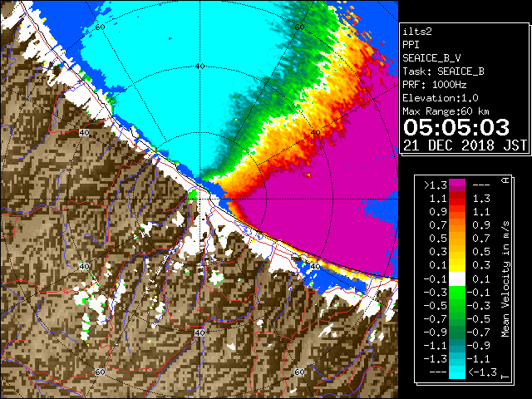The width and height of the screenshot is (532, 399).
Task: Select the '0.3' label in left legend column
Action: (x=438, y=252)
